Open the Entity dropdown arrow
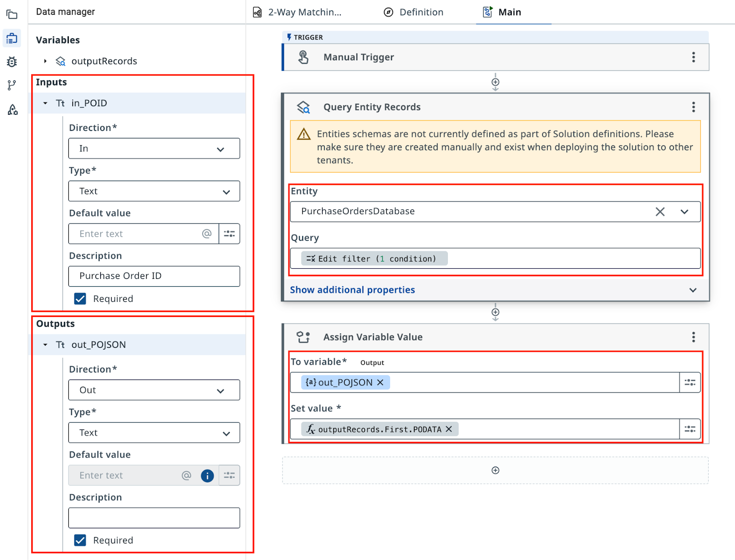The width and height of the screenshot is (735, 560). [684, 212]
